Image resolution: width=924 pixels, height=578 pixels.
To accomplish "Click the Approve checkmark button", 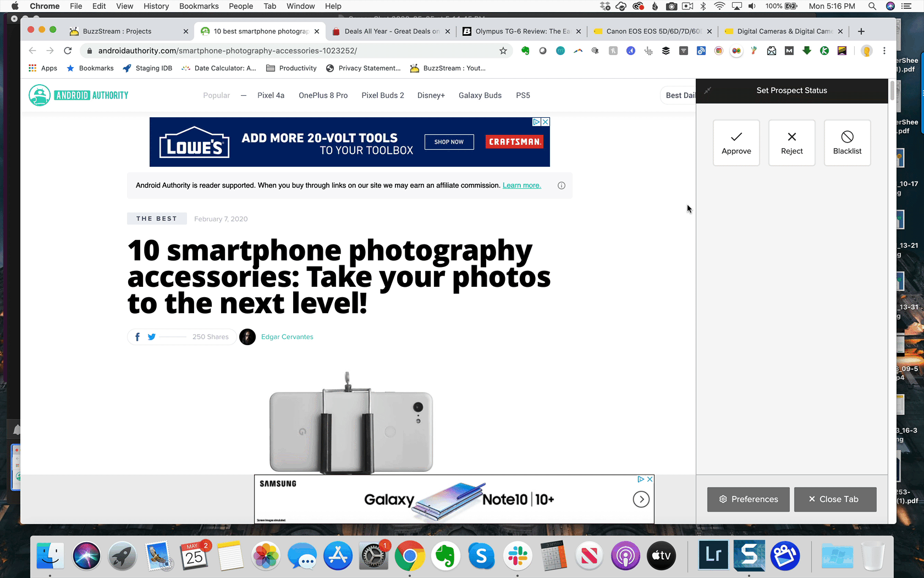I will (736, 143).
